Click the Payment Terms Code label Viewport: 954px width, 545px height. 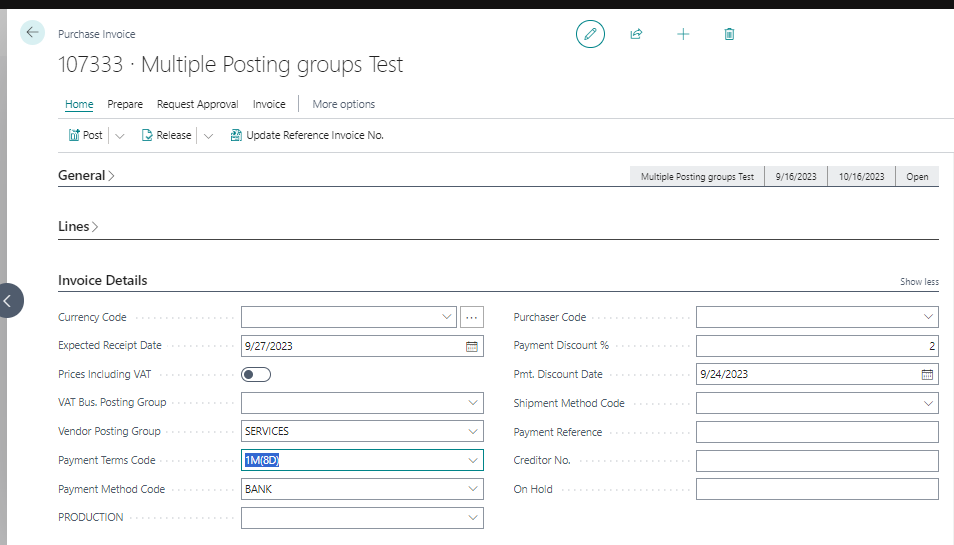pyautogui.click(x=106, y=460)
